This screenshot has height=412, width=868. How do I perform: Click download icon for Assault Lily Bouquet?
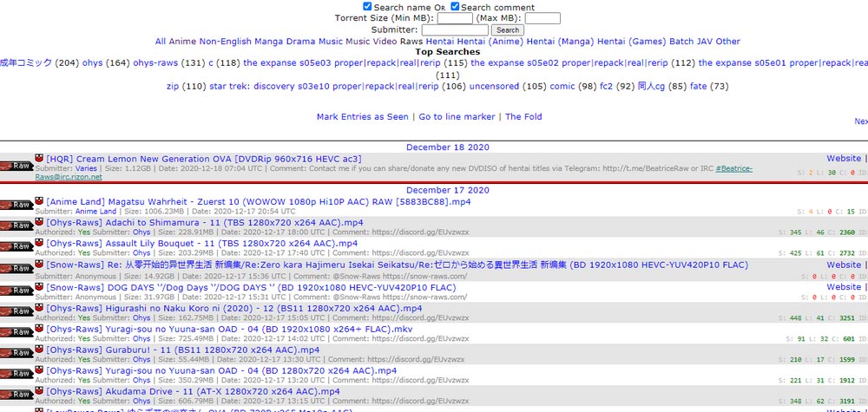pos(39,243)
